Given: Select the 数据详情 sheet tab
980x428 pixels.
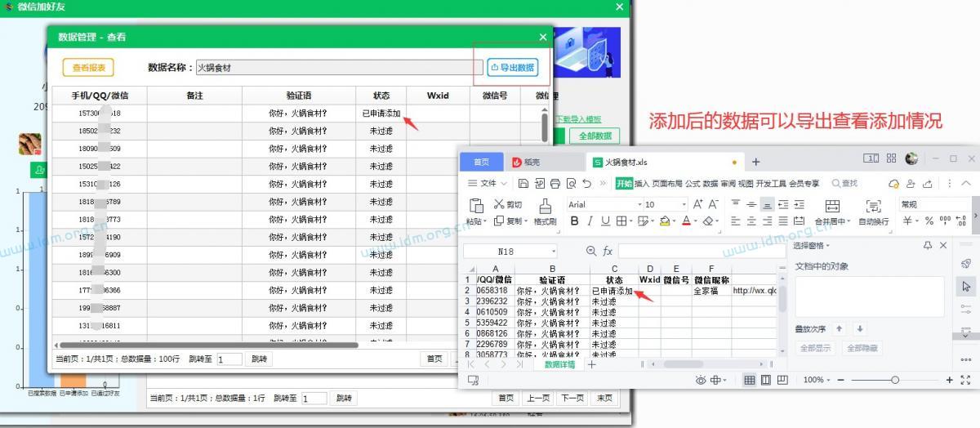Looking at the screenshot, I should tap(559, 364).
